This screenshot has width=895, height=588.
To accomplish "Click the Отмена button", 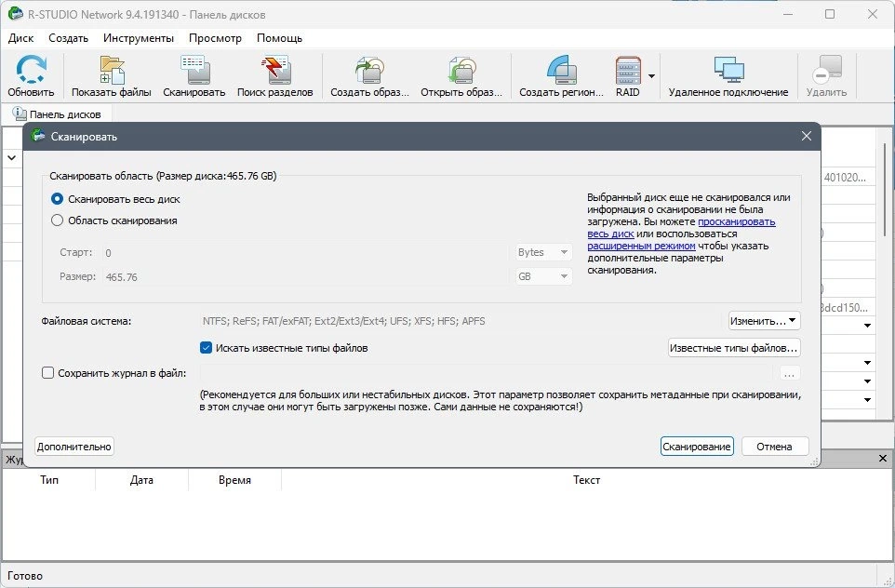I will pos(775,447).
